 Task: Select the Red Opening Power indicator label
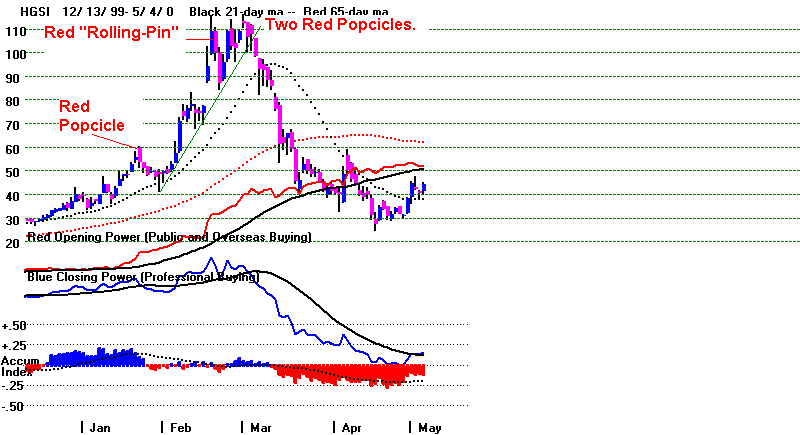coord(168,237)
